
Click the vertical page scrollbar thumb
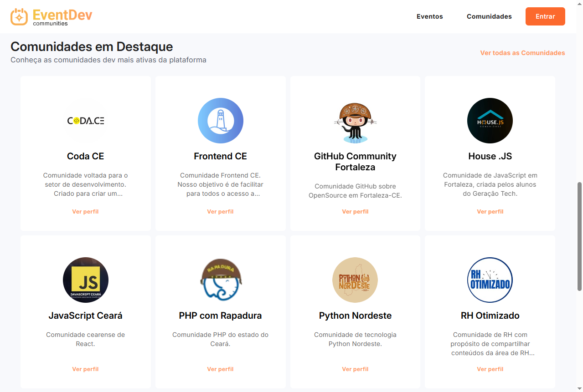pos(579,236)
